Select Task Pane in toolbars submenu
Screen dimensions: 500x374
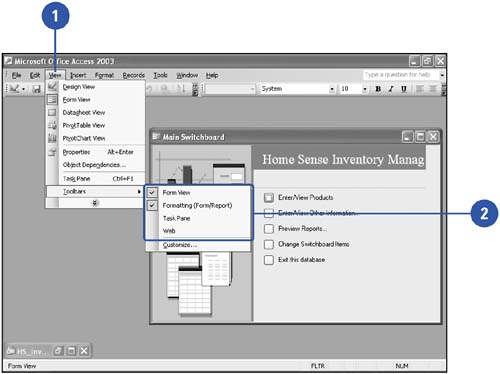coord(176,218)
